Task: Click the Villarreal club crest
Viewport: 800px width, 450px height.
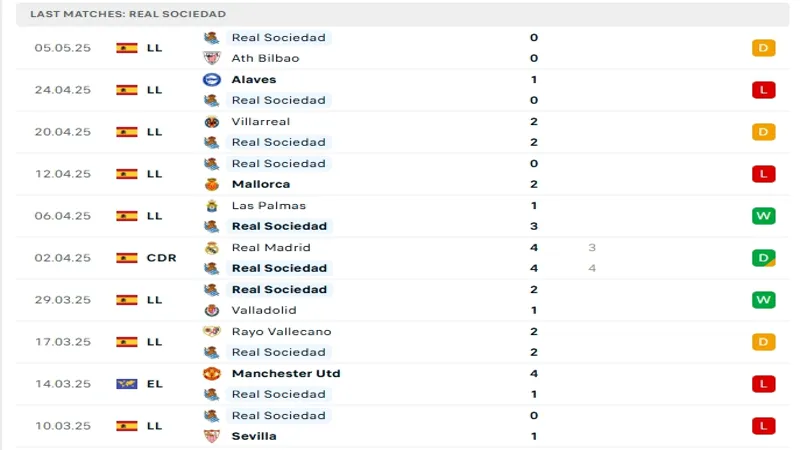Action: [211, 121]
